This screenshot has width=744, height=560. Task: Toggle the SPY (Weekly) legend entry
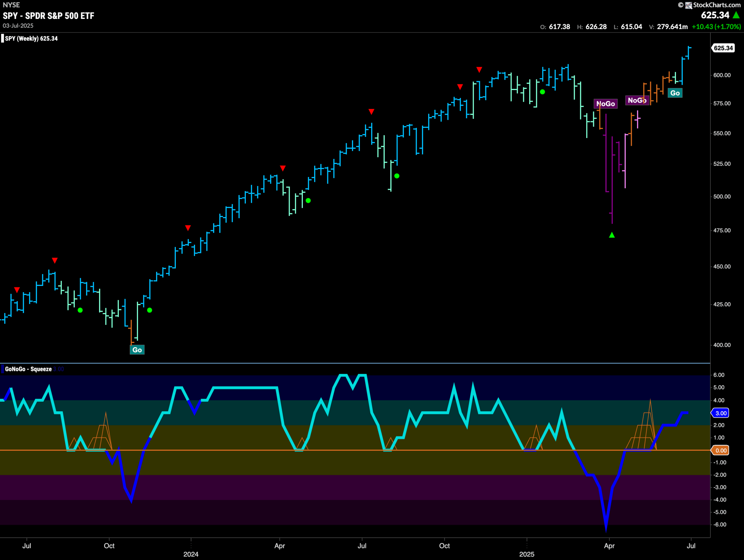[30, 38]
